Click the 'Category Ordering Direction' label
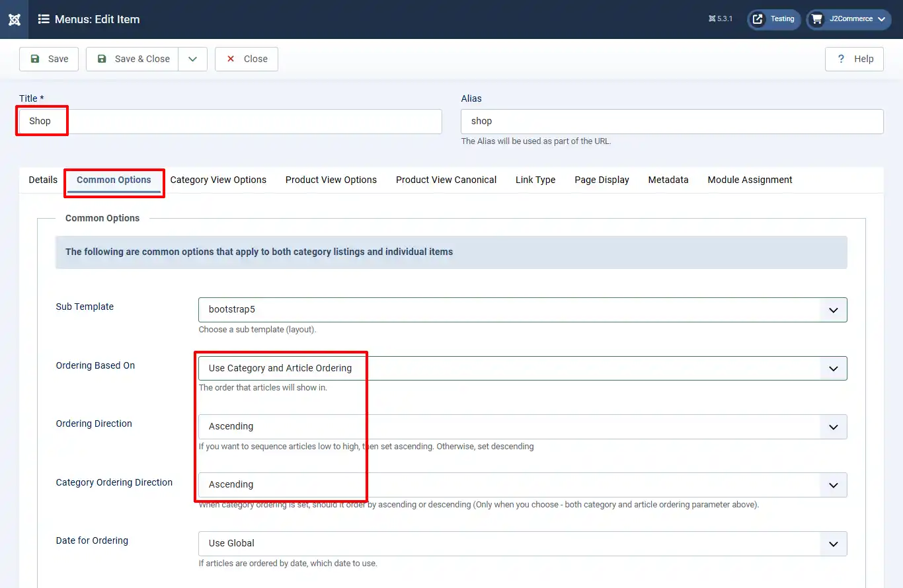This screenshot has width=903, height=588. 114,482
